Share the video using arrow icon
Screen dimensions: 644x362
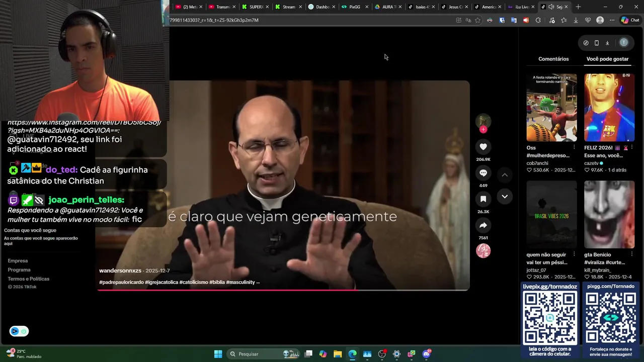[483, 225]
